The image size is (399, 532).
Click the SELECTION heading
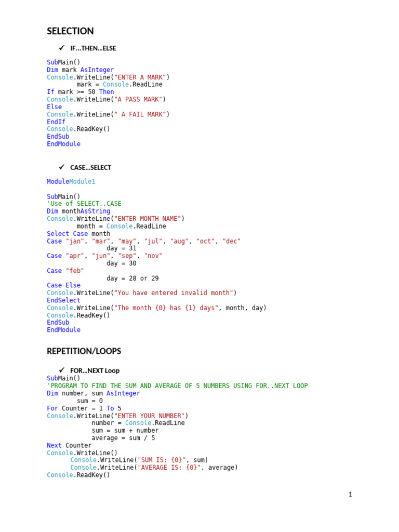click(70, 31)
